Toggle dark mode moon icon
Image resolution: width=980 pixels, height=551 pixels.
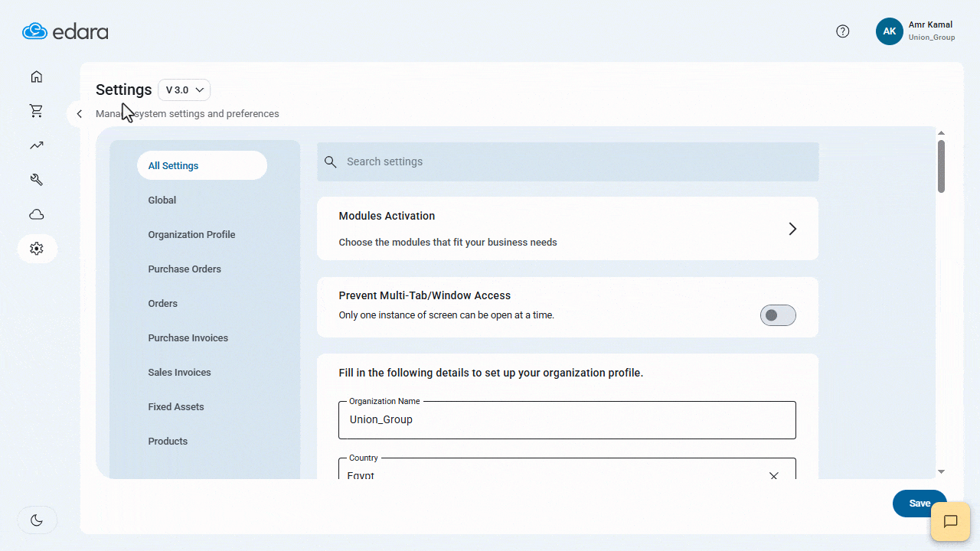coord(37,520)
